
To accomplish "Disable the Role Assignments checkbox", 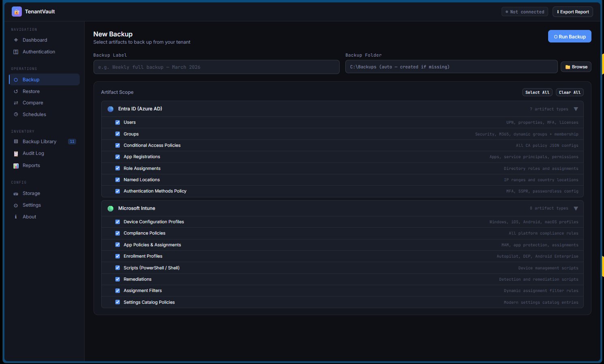I will pyautogui.click(x=117, y=168).
